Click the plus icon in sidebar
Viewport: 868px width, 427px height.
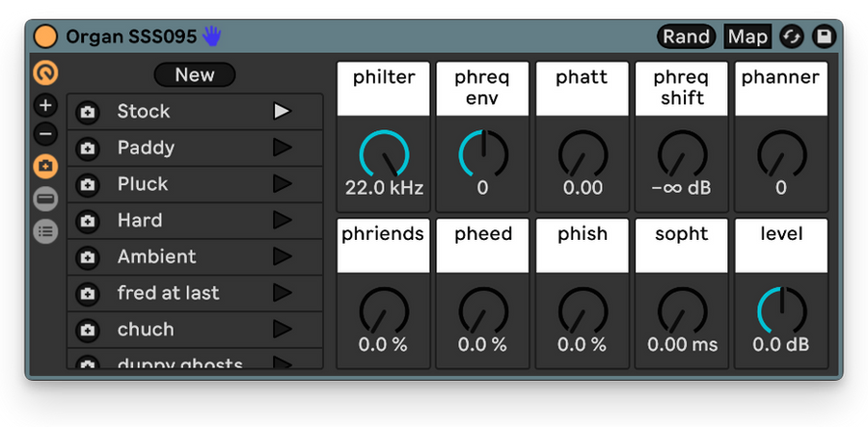click(45, 105)
